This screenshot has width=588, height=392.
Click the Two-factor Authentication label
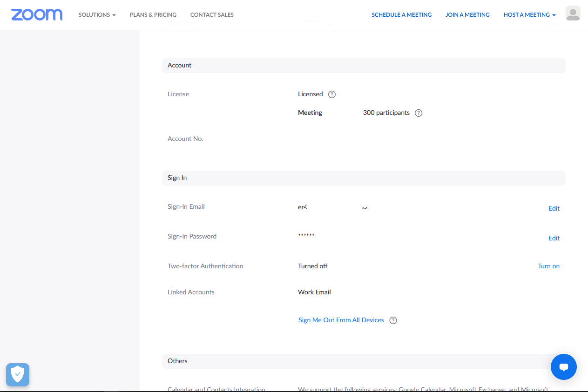click(205, 266)
